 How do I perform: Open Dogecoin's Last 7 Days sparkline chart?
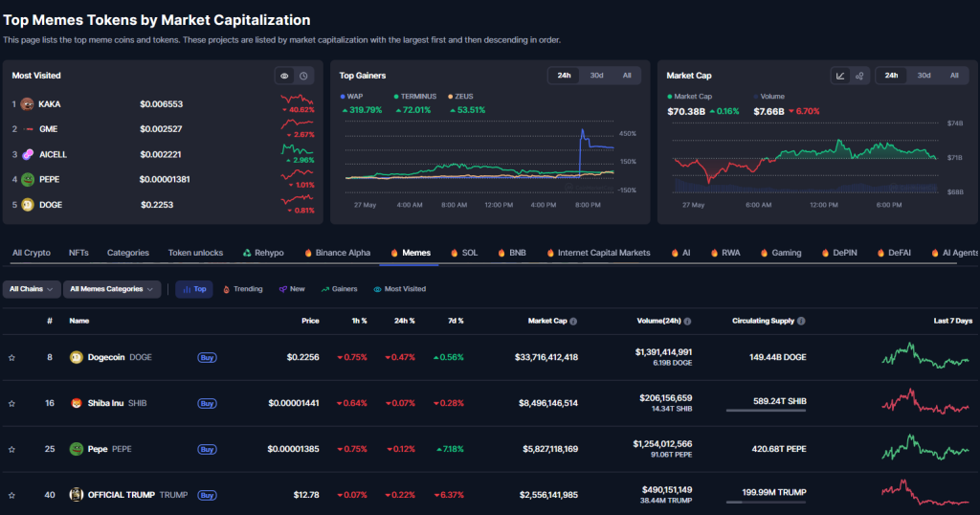click(925, 356)
